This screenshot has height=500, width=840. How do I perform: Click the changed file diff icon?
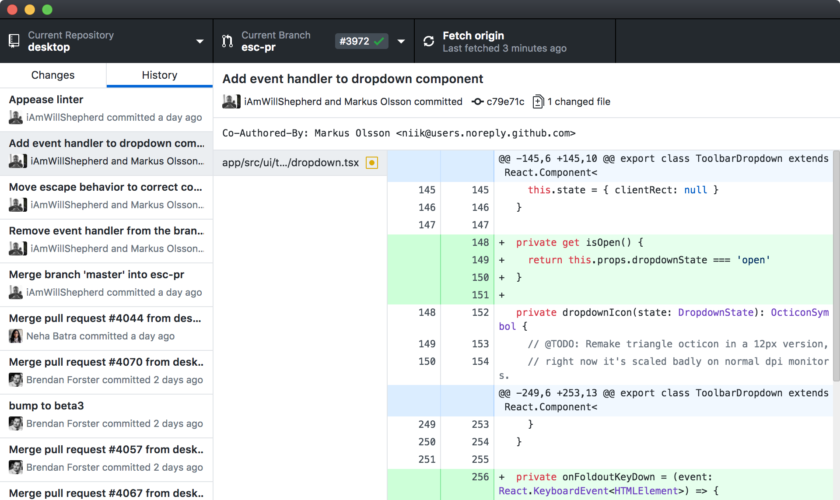pyautogui.click(x=539, y=102)
